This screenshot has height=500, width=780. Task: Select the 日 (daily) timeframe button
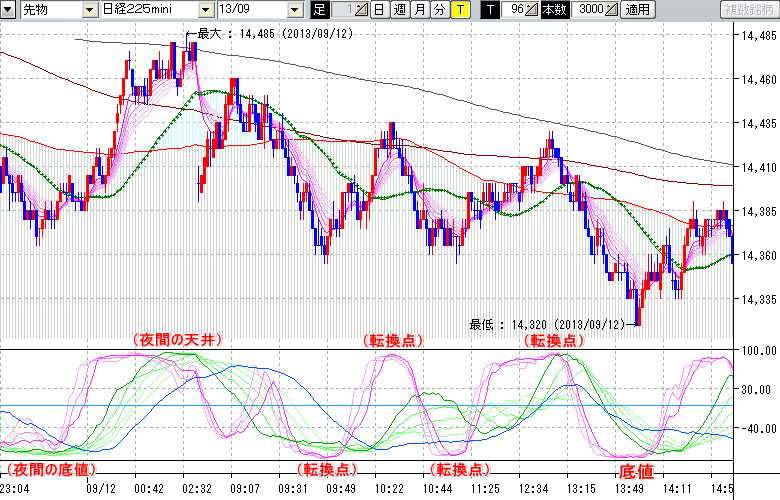coord(379,10)
